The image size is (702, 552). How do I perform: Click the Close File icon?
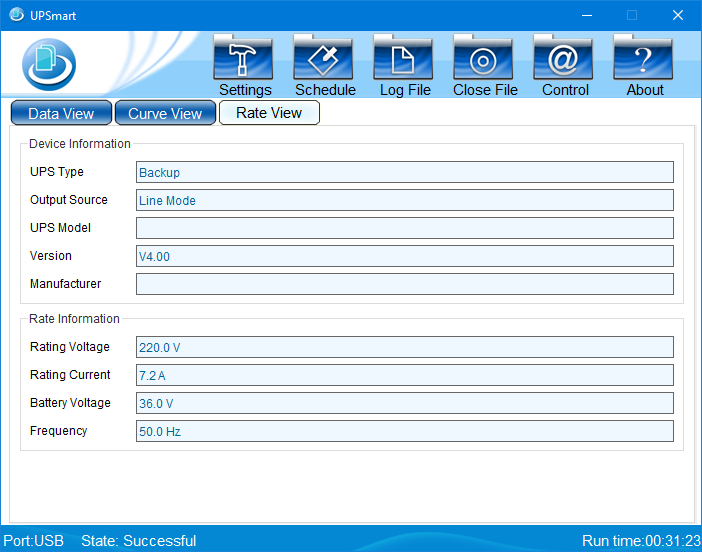pyautogui.click(x=483, y=57)
